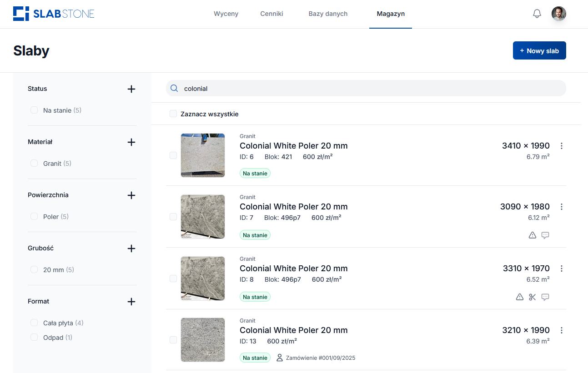Click the search field containing 'colonial'
The width and height of the screenshot is (588, 373).
[366, 89]
